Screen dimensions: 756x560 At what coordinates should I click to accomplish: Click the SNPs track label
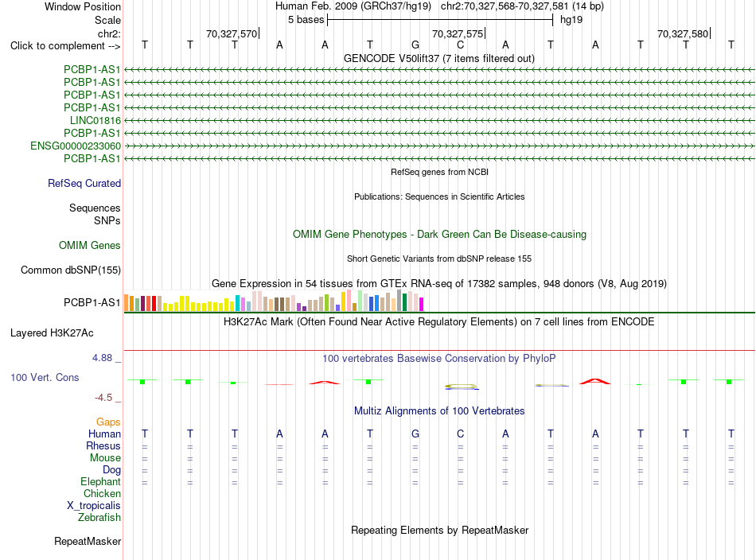coord(107,220)
